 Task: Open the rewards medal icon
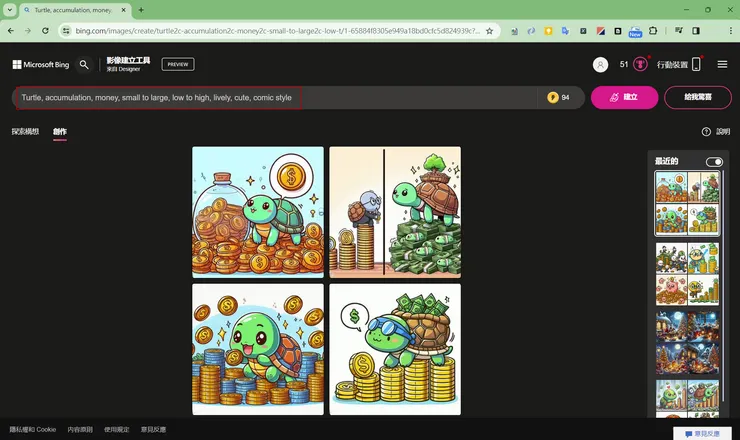(x=640, y=64)
